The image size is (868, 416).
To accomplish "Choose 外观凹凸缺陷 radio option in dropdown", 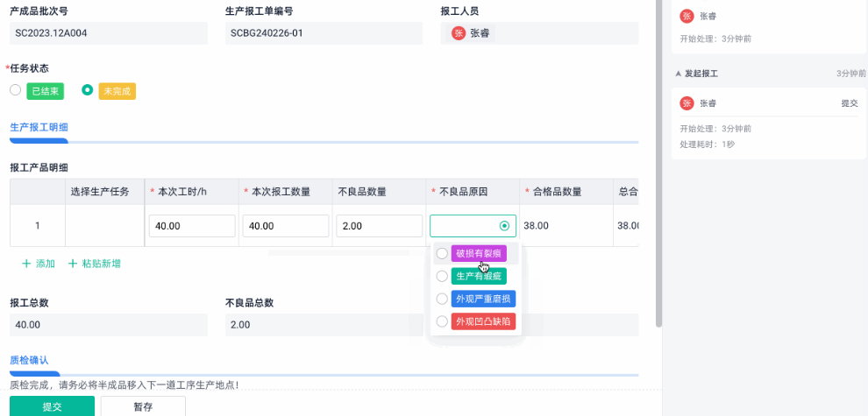I will [442, 321].
